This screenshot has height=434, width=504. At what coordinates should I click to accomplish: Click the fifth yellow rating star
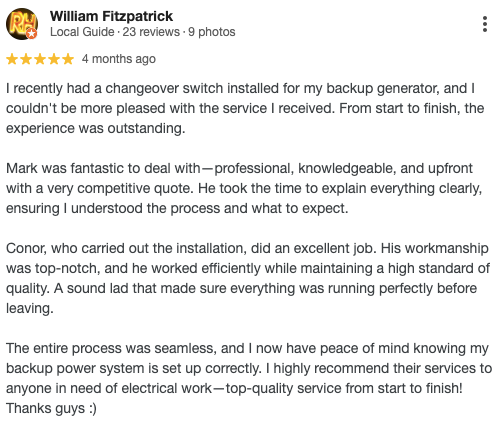(68, 59)
